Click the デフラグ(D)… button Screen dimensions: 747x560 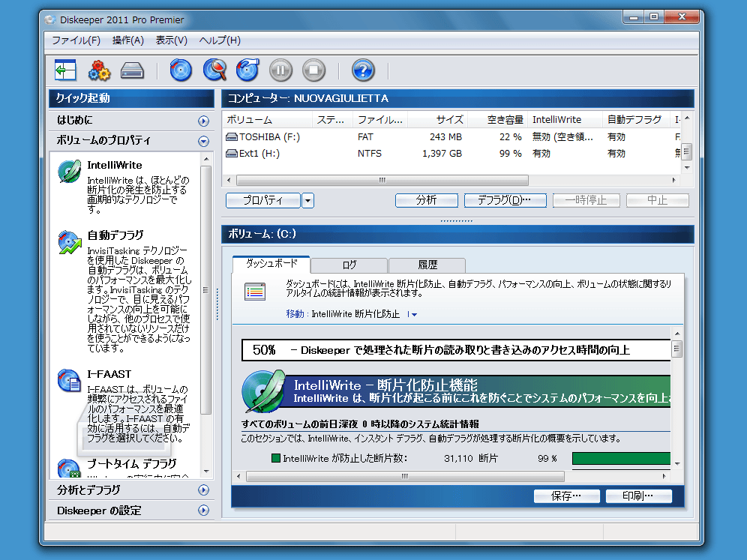click(x=505, y=200)
